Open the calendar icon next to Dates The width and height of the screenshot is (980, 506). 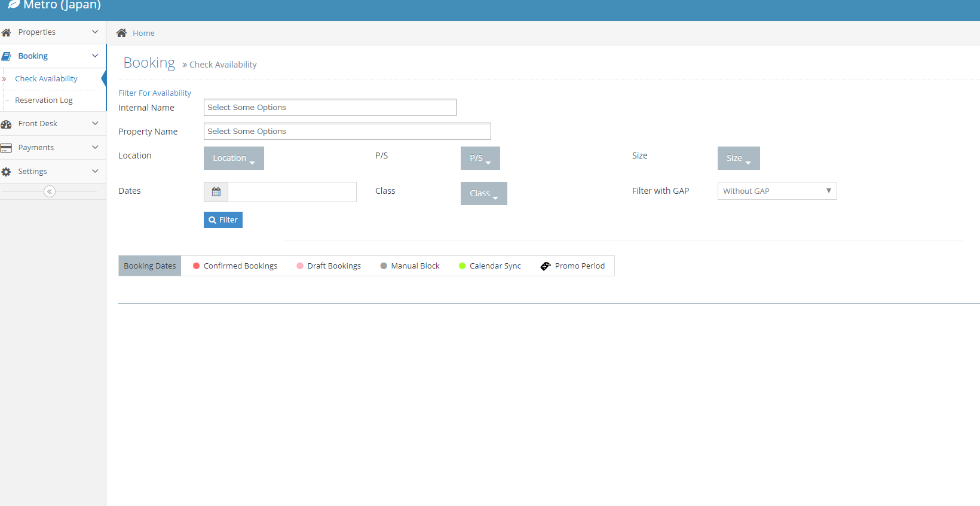tap(216, 192)
